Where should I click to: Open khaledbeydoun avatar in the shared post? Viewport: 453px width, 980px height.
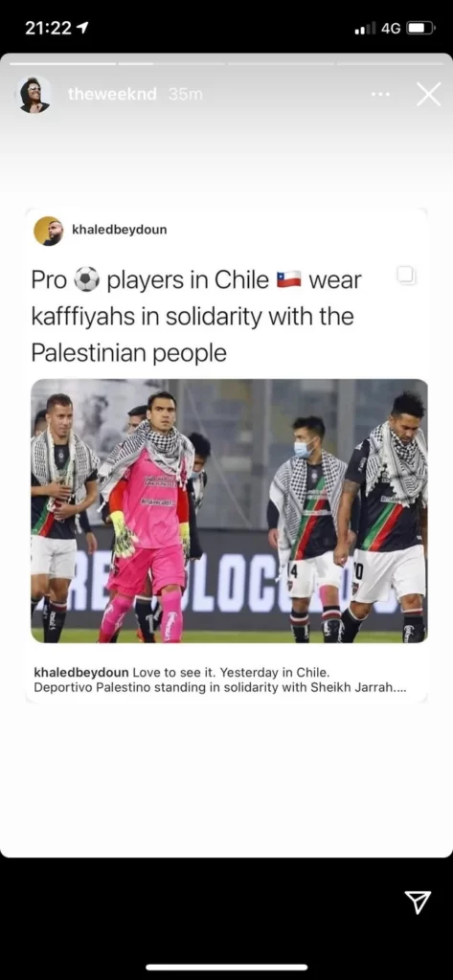(48, 231)
